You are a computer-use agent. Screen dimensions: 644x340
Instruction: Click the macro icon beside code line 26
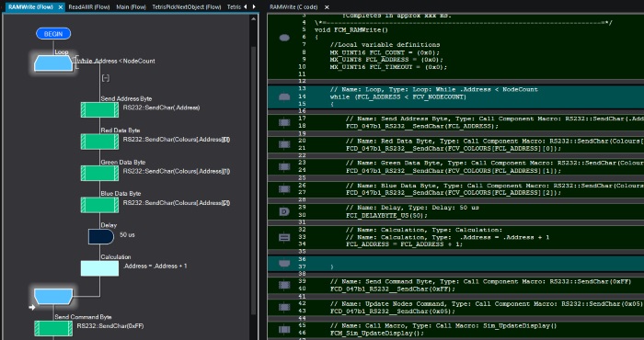click(284, 189)
